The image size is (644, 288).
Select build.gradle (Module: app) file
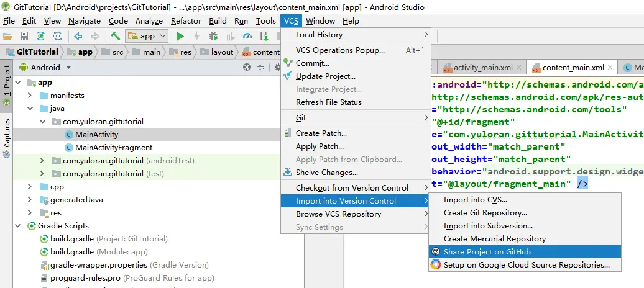click(94, 252)
